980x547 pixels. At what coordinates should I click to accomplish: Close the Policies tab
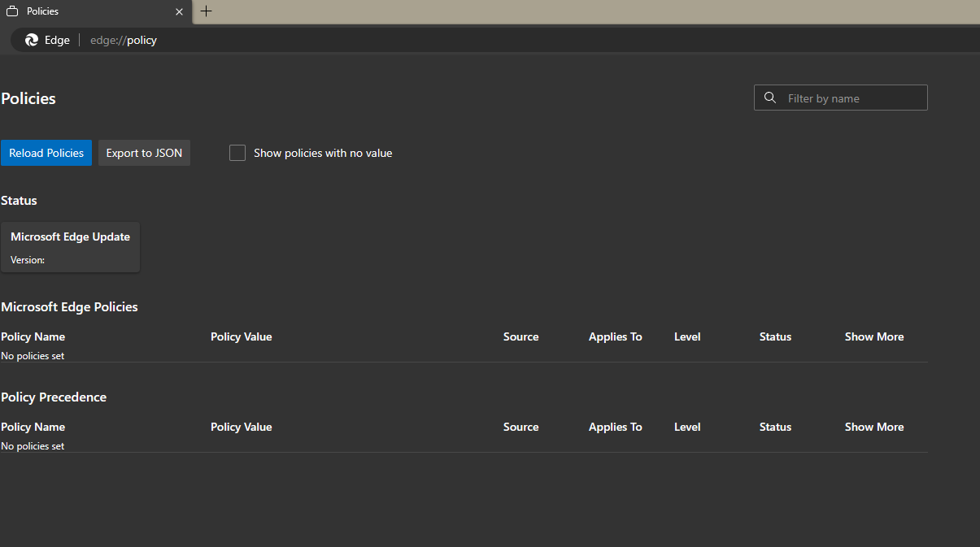[x=179, y=11]
